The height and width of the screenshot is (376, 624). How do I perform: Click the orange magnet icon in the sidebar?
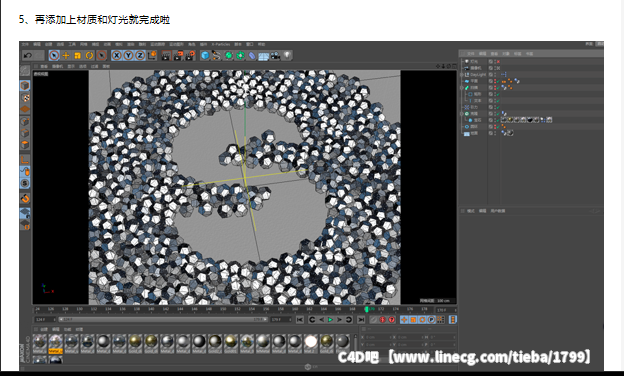coord(25,198)
